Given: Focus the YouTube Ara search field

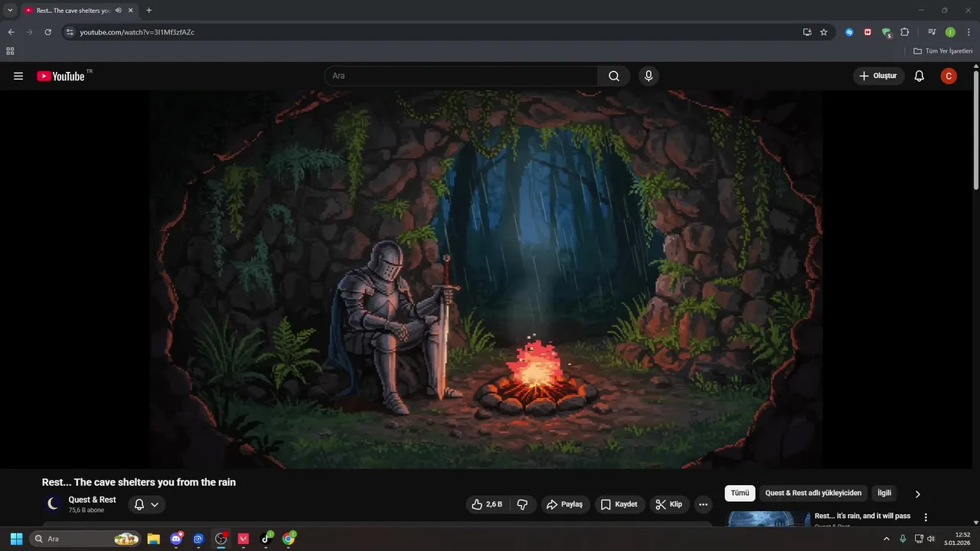Looking at the screenshot, I should point(461,76).
